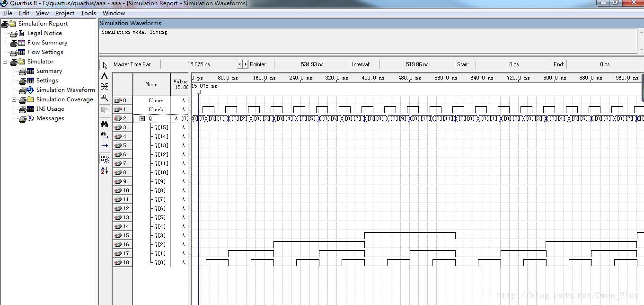
Task: Click the Q bus output pin icon
Action: [x=118, y=118]
